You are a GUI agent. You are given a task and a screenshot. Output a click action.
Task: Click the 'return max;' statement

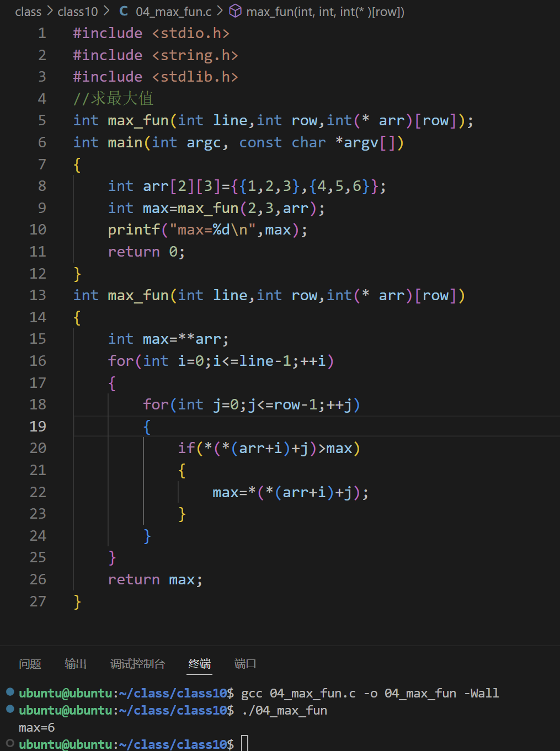coord(155,579)
